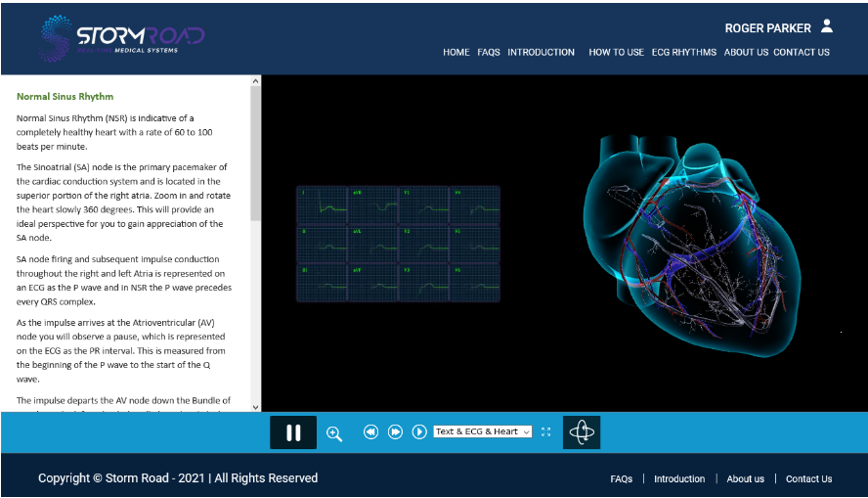Enter fullscreen with the expand icon

click(x=546, y=431)
